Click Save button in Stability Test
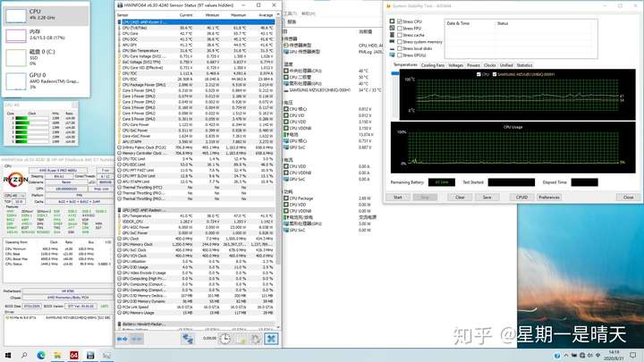 pyautogui.click(x=487, y=198)
